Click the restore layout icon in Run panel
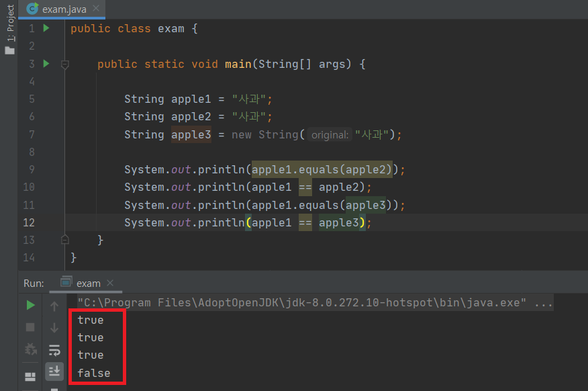Viewport: 588px width, 391px height. (30, 376)
